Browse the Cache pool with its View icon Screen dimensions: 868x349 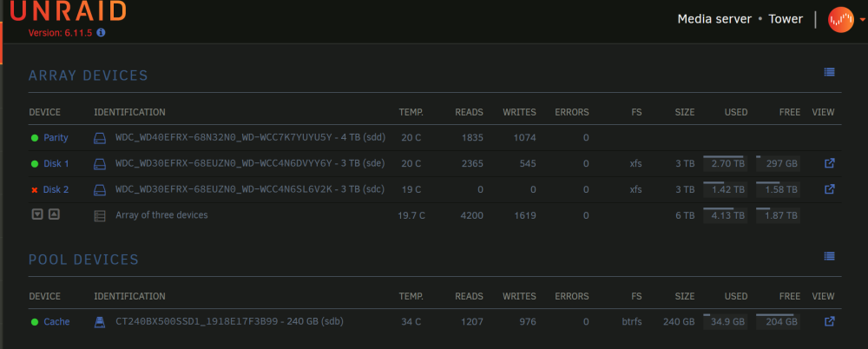tap(829, 321)
